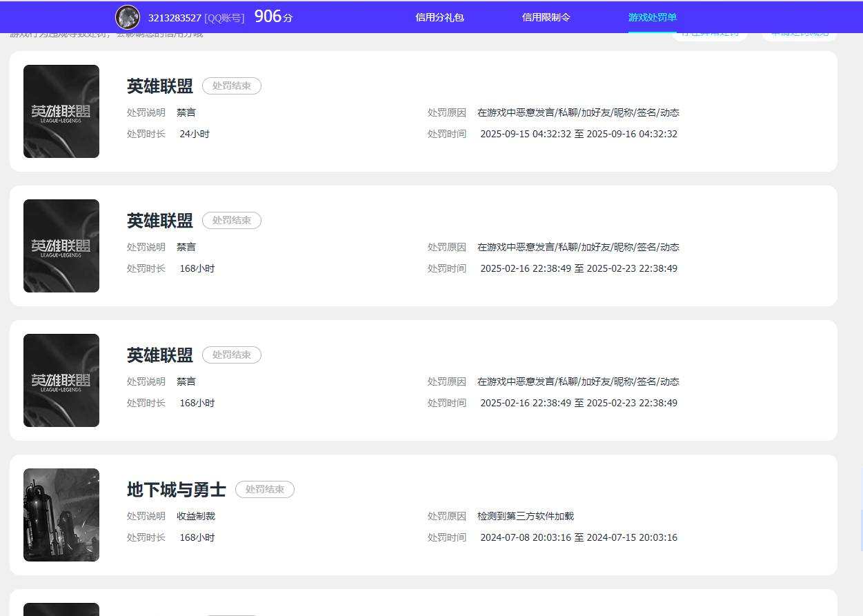Screen dimensions: 863x616
Task: Click the [QQ账号] label in the header
Action: click(224, 18)
